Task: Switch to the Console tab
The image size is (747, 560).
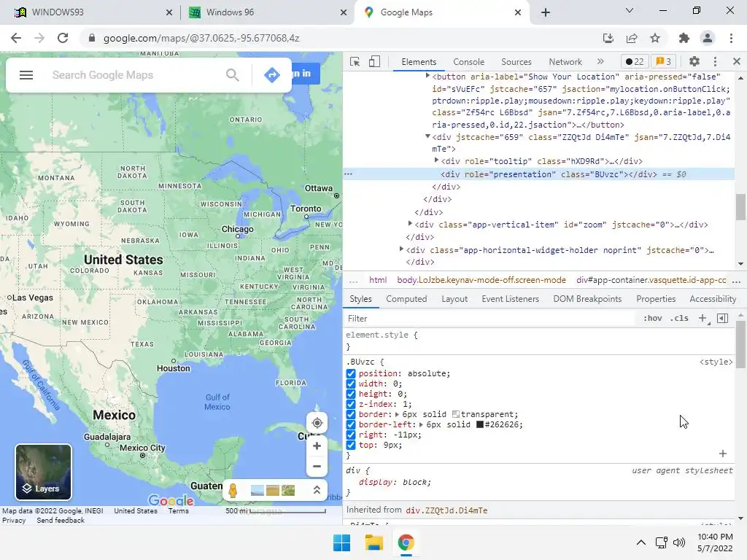Action: point(469,62)
